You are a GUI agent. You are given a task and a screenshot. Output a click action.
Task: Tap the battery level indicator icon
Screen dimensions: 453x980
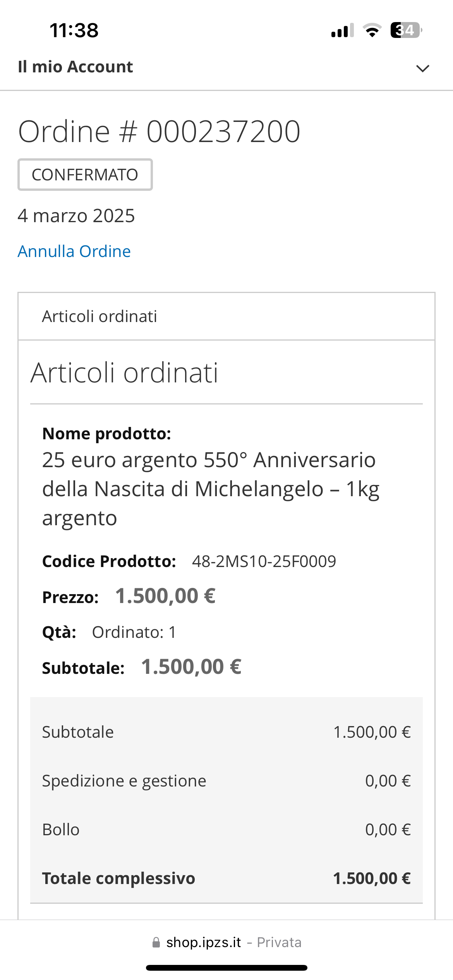tap(406, 30)
